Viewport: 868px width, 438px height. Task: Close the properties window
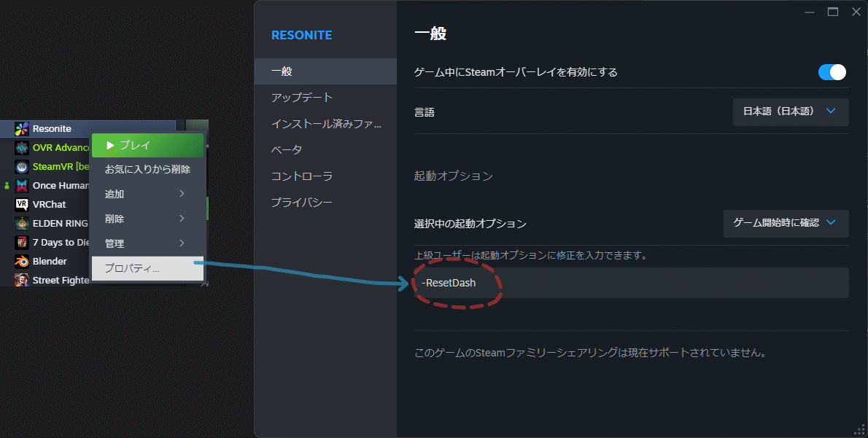[856, 12]
